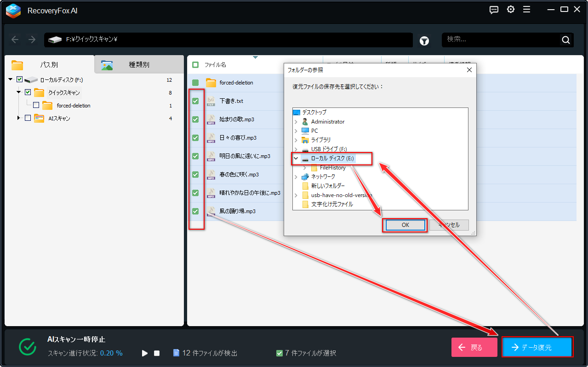Open the settings gear icon
The height and width of the screenshot is (367, 588).
tap(511, 10)
